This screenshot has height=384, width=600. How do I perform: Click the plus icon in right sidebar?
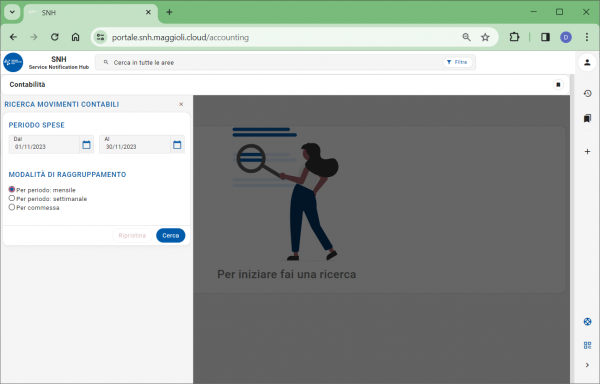coord(587,151)
